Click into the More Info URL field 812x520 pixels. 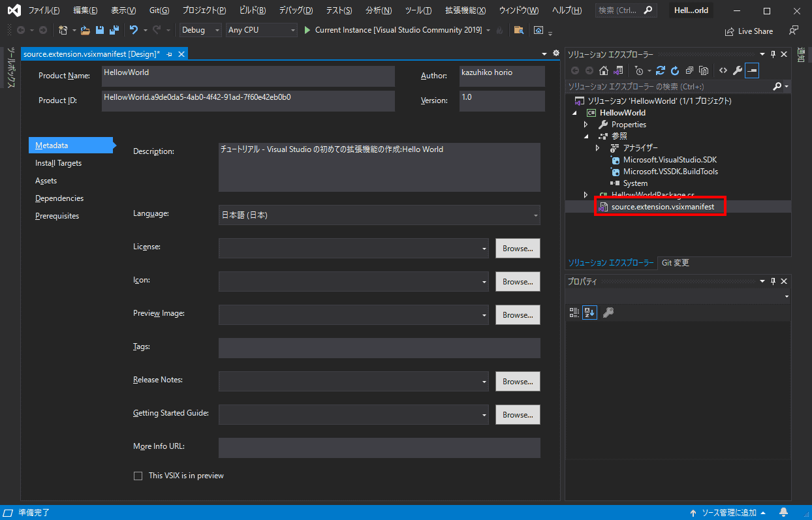pos(379,448)
